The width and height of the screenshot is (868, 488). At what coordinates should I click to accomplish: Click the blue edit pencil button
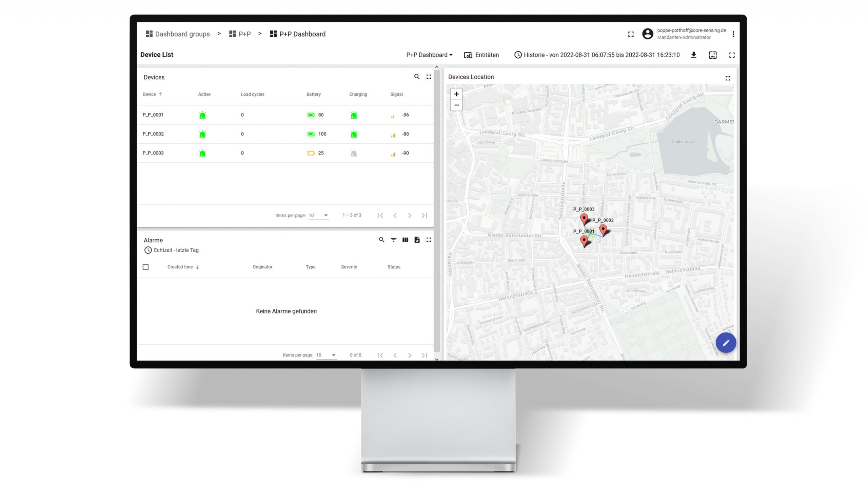(726, 343)
